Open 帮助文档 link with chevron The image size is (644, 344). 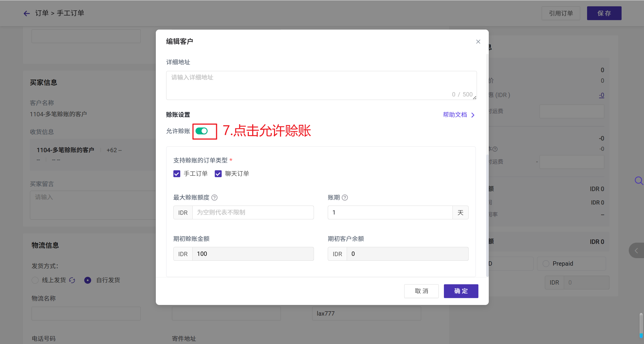pos(459,115)
